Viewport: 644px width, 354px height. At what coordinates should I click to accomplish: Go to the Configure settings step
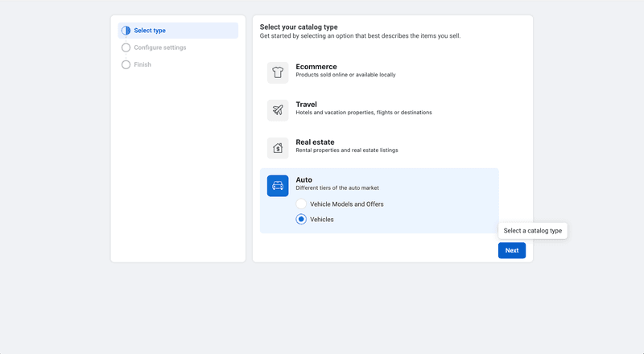(x=159, y=47)
